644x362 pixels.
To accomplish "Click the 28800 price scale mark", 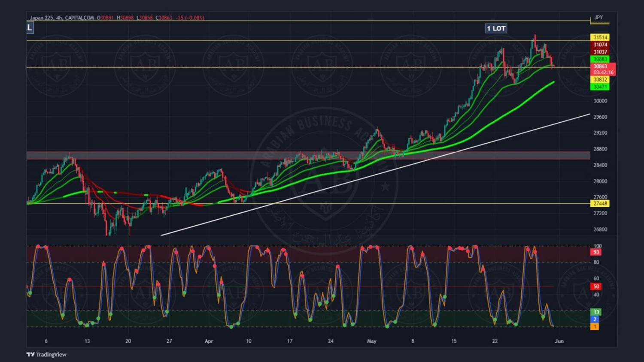I will 600,149.
